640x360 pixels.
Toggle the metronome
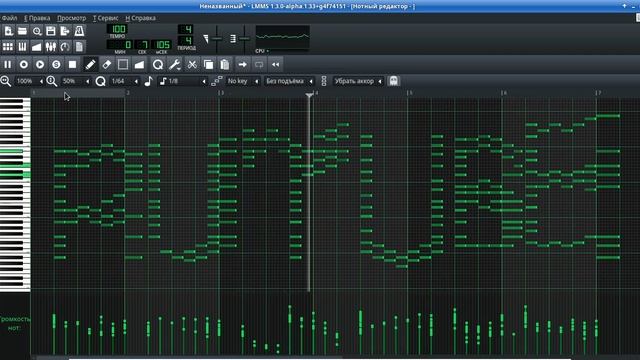[x=79, y=31]
